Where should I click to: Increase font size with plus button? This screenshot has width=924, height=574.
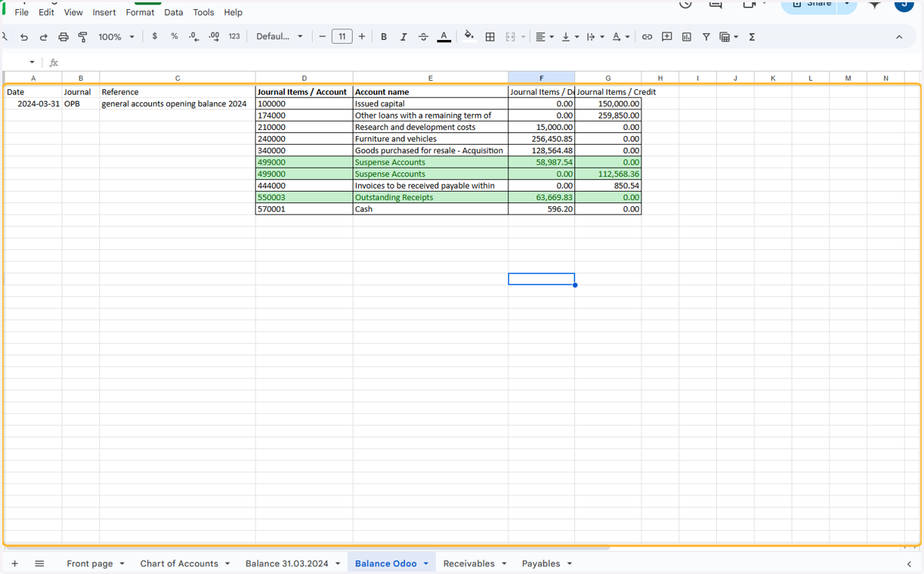(x=362, y=36)
